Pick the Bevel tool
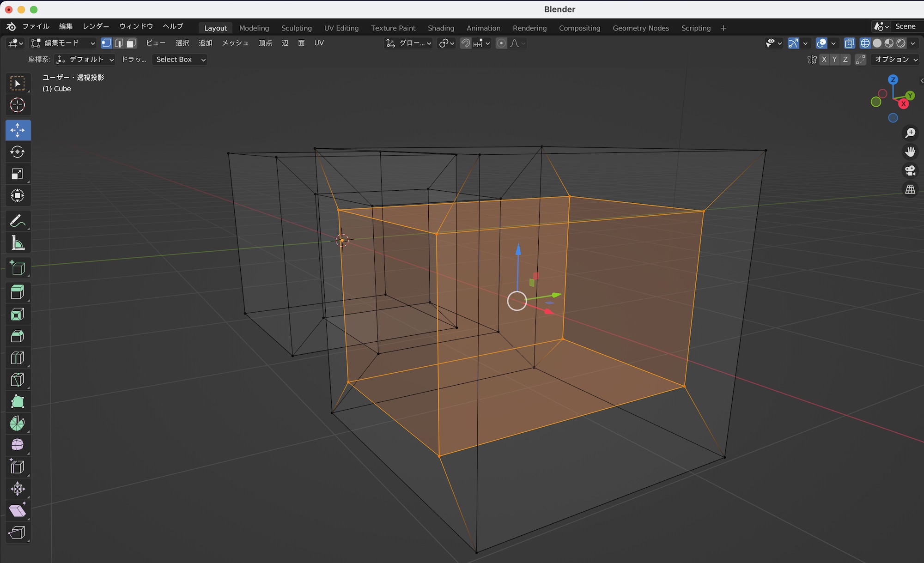This screenshot has width=924, height=563. coord(18,336)
